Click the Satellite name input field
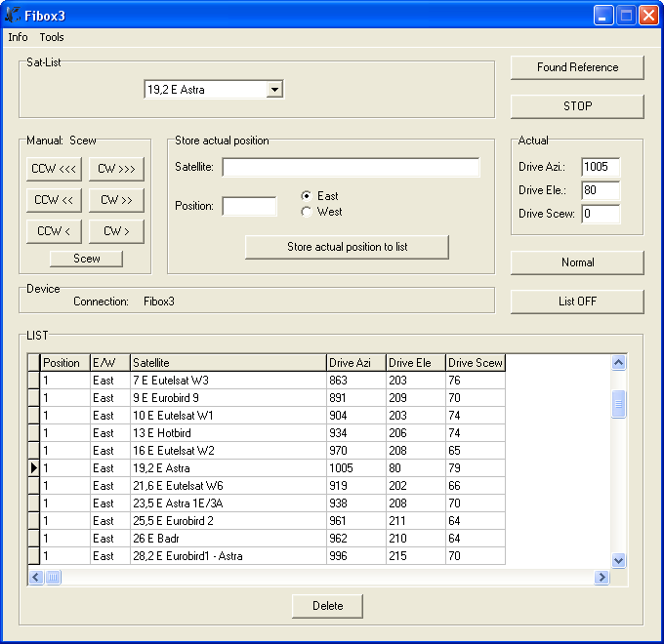 pyautogui.click(x=351, y=168)
